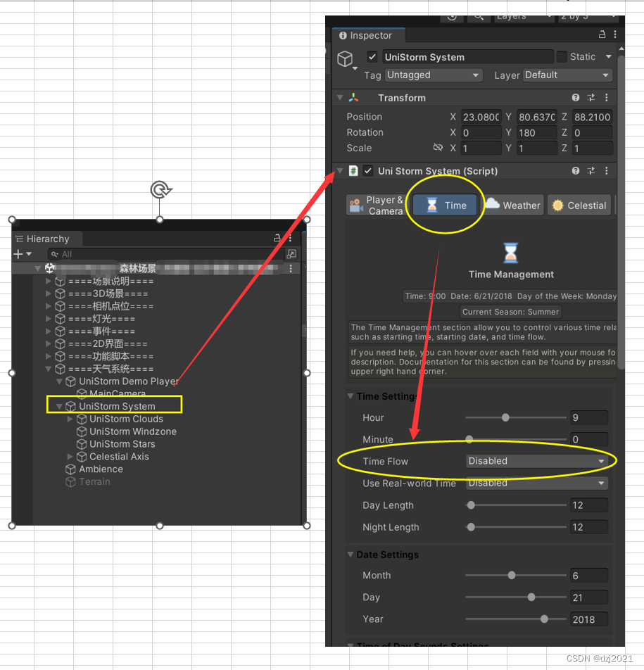Click Ambience object cube icon
The height and width of the screenshot is (670, 644).
pos(70,469)
